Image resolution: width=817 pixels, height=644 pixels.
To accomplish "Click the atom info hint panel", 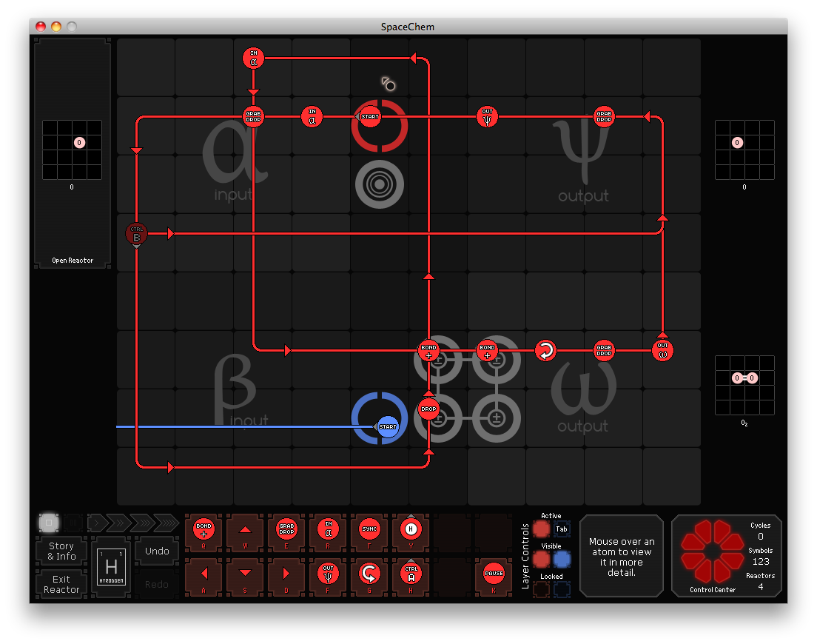I will click(x=622, y=557).
